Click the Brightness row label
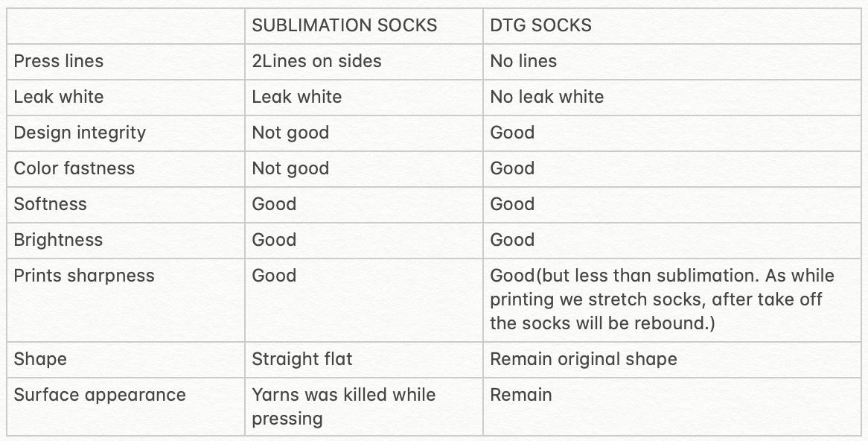The image size is (868, 441). tap(58, 240)
